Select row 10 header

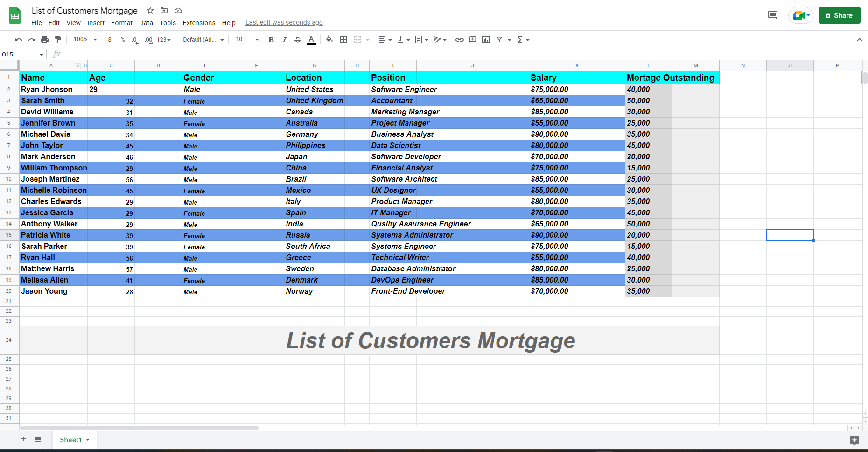coord(9,179)
